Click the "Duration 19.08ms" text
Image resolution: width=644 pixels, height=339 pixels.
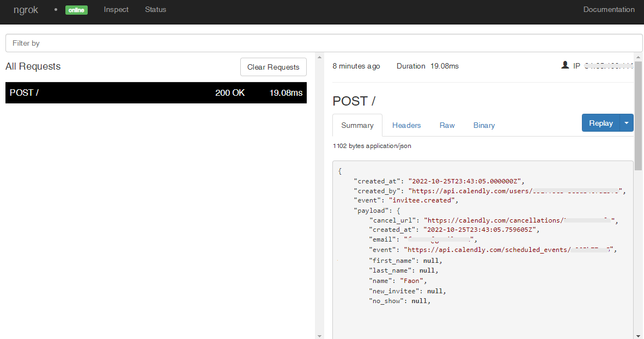(x=428, y=66)
